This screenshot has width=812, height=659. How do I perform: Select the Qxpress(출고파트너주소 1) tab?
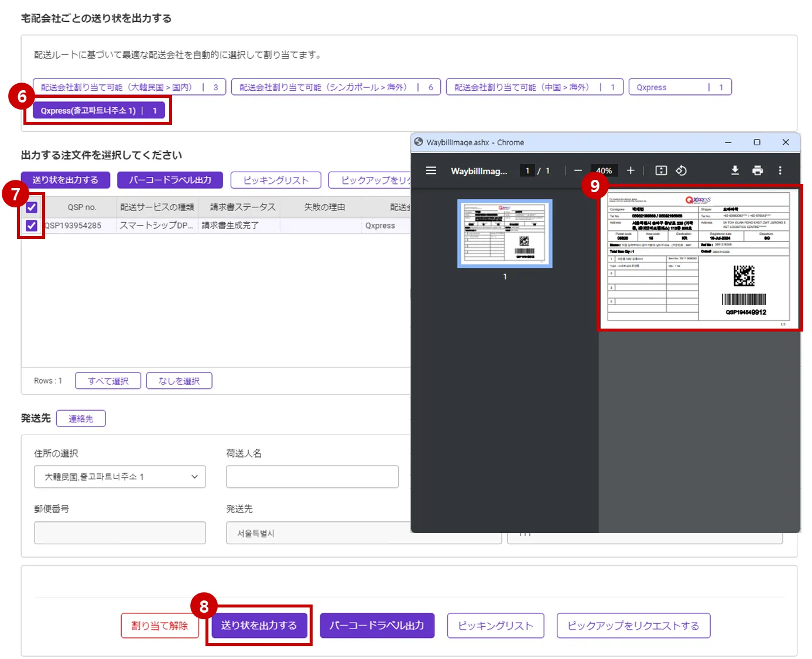(99, 110)
